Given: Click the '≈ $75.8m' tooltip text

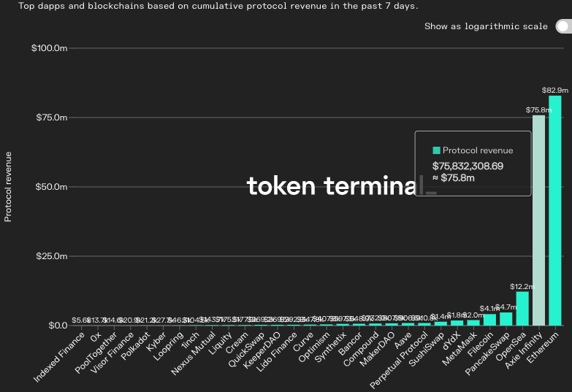Looking at the screenshot, I should click(x=454, y=178).
